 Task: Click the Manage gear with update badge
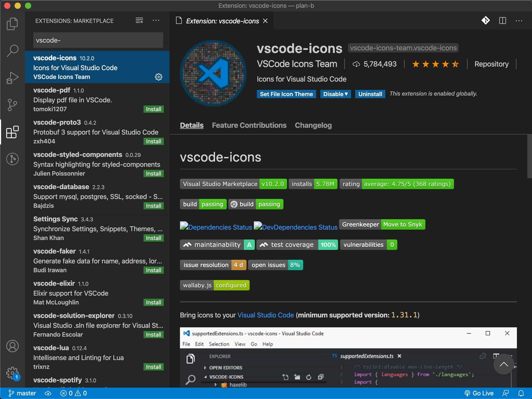click(12, 373)
